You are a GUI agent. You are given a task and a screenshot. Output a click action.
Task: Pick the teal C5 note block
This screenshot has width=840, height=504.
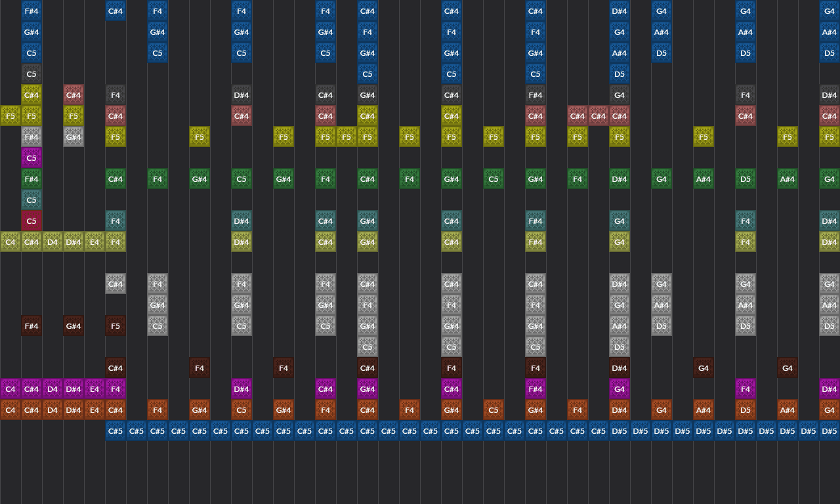(31, 200)
